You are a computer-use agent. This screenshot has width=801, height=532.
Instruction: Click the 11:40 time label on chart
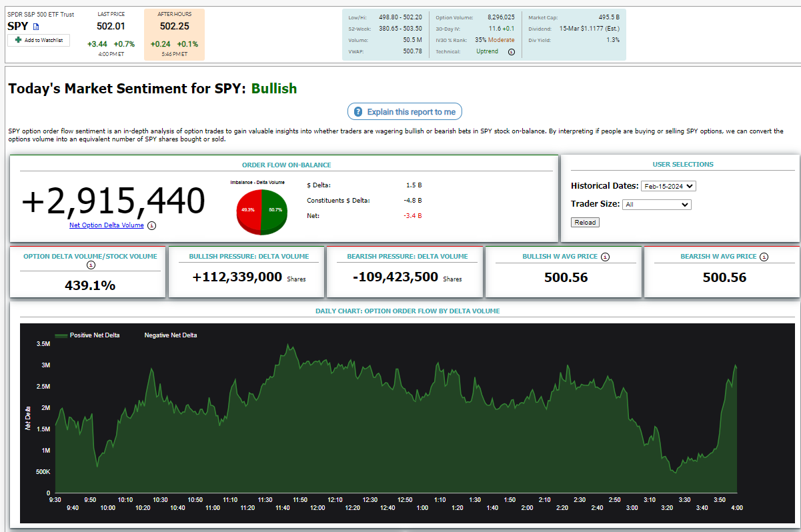[x=282, y=508]
